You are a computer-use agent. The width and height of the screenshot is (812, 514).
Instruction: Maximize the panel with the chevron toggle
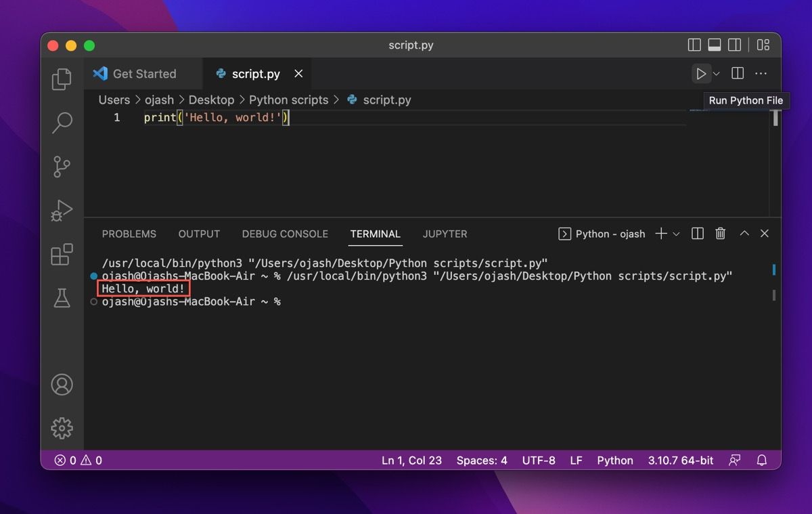pyautogui.click(x=744, y=234)
